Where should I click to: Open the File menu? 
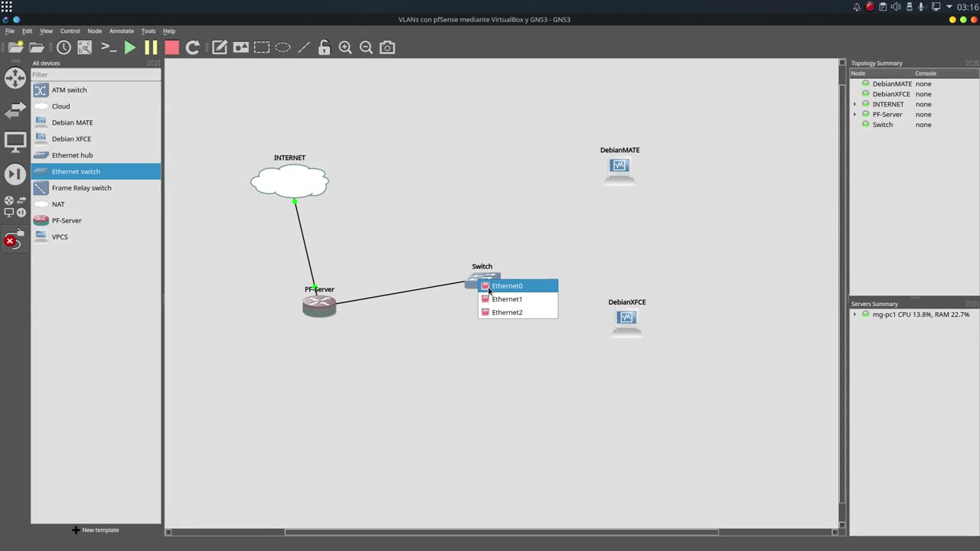coord(10,31)
